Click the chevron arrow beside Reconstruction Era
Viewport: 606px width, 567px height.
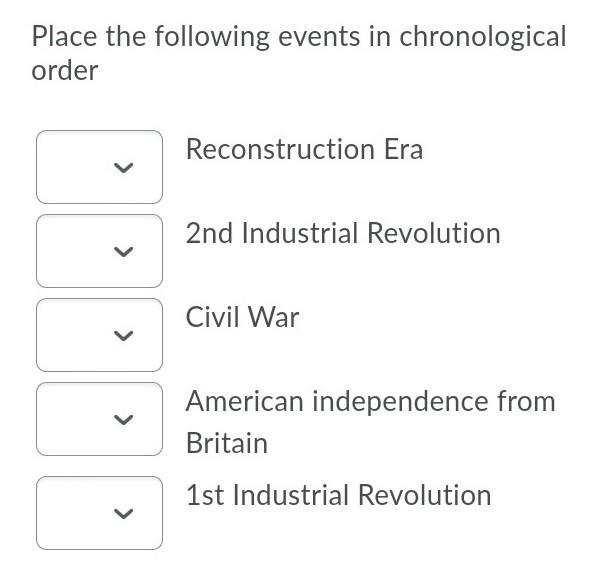[x=123, y=168]
